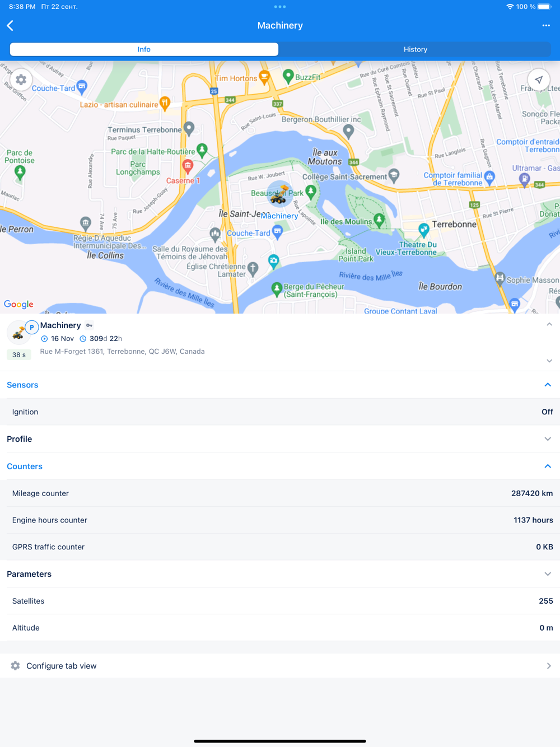This screenshot has height=747, width=560.
Task: Tap the Ultramar gas station marker
Action: tap(524, 179)
